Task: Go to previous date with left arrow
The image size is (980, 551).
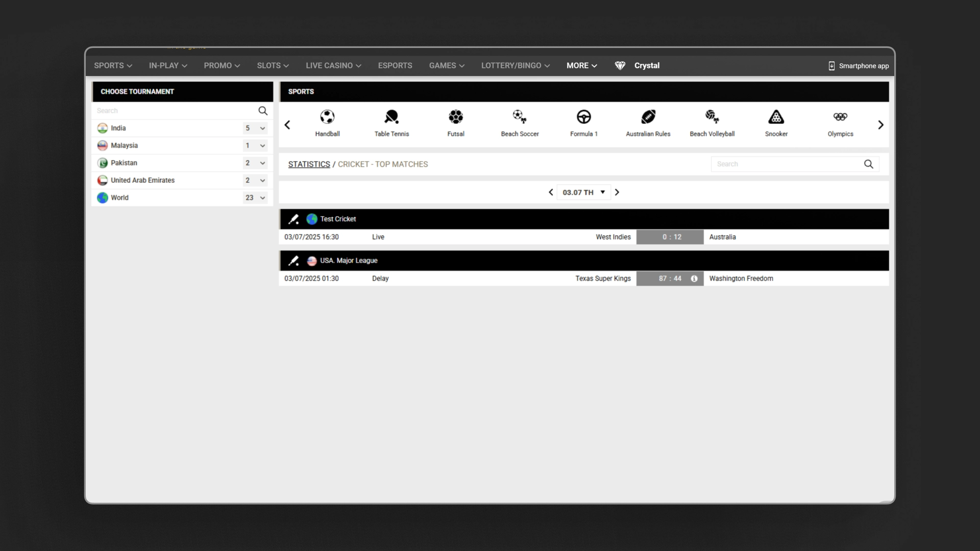Action: pos(551,192)
